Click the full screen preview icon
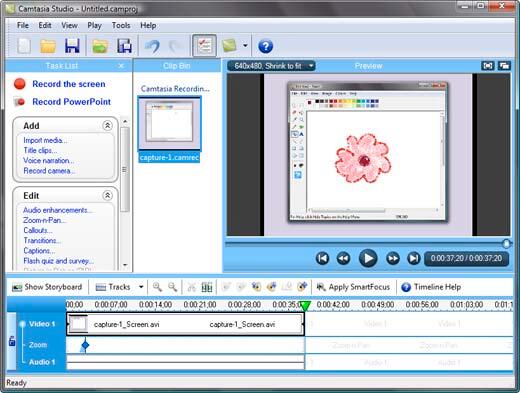The height and width of the screenshot is (393, 520). [488, 66]
